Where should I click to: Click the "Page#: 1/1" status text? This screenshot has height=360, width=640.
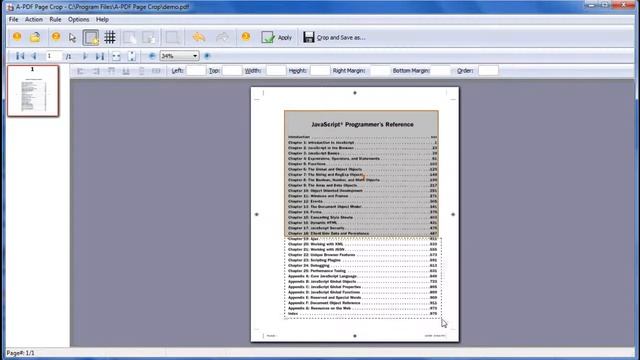20,353
